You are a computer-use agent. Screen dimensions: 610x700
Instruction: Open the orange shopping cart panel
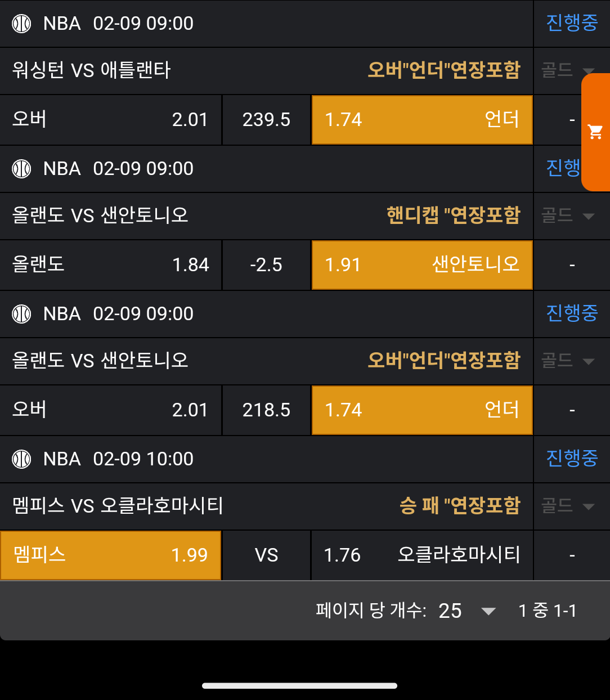tap(595, 132)
